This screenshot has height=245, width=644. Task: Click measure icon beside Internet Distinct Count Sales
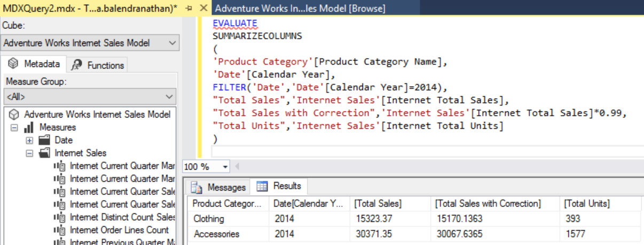pyautogui.click(x=60, y=217)
